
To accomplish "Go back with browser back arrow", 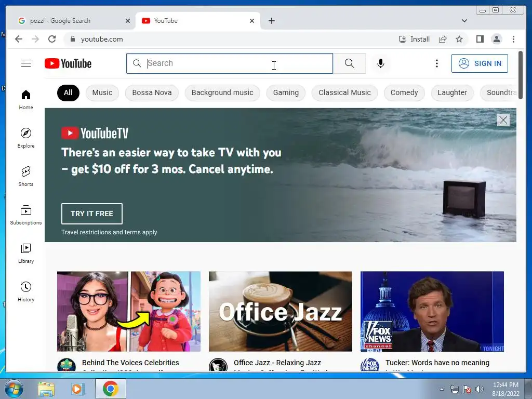I will [x=19, y=39].
